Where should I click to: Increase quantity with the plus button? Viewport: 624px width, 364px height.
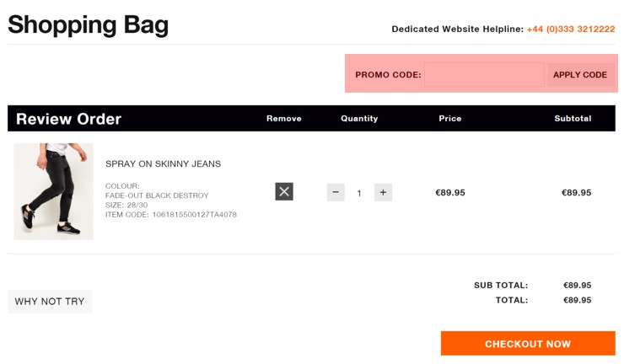click(383, 193)
